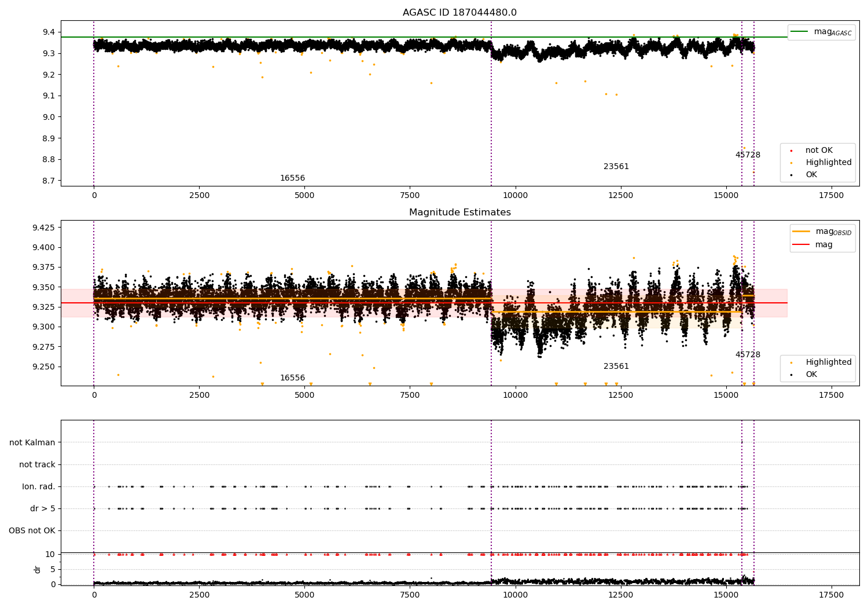Click x-tick '5000' under bottom plot
This screenshot has width=868, height=608.
(304, 595)
